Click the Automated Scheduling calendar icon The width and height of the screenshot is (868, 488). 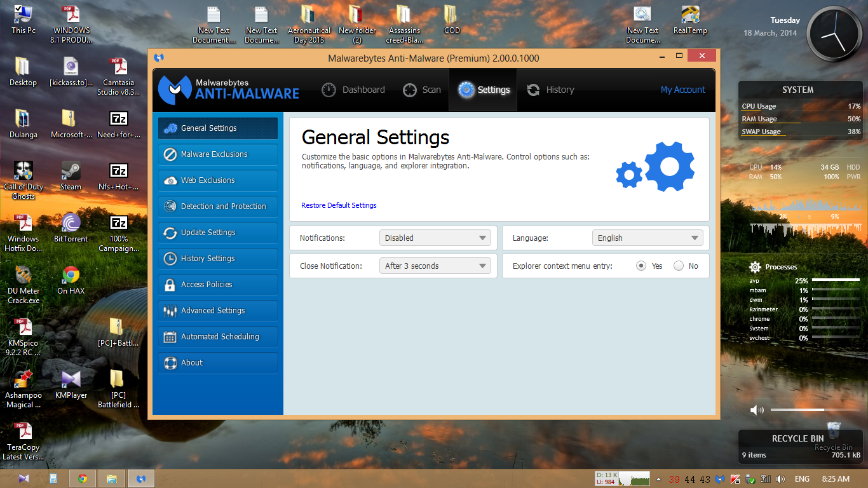tap(170, 337)
